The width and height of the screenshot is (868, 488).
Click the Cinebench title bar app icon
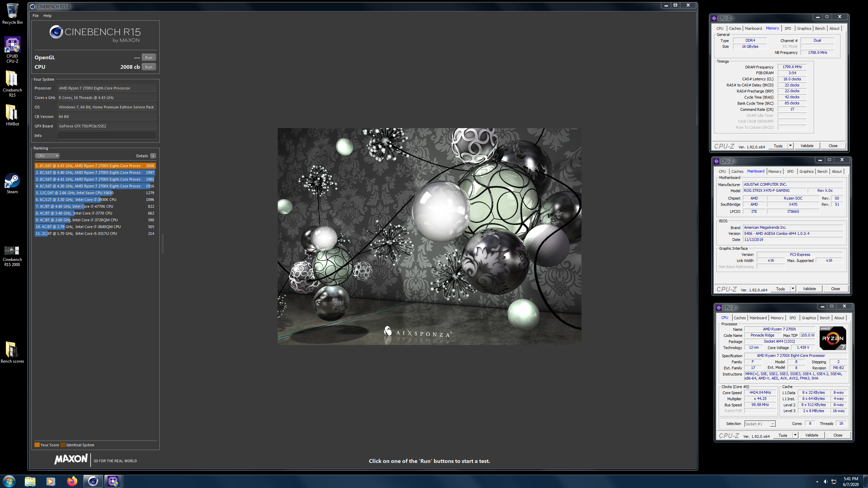click(33, 6)
